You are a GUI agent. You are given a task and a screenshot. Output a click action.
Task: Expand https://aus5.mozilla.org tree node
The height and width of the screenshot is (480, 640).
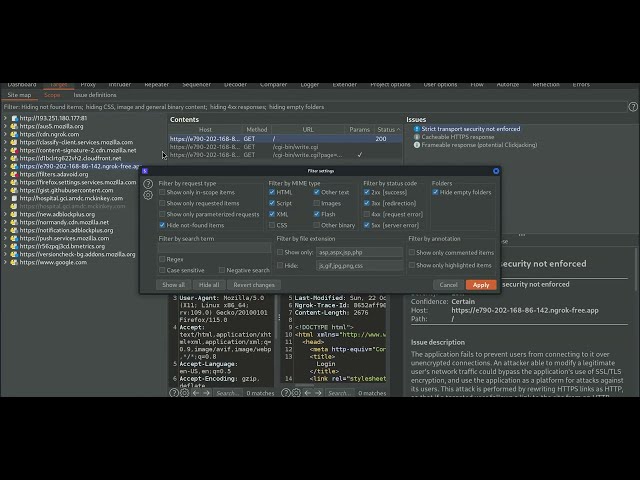coord(5,127)
